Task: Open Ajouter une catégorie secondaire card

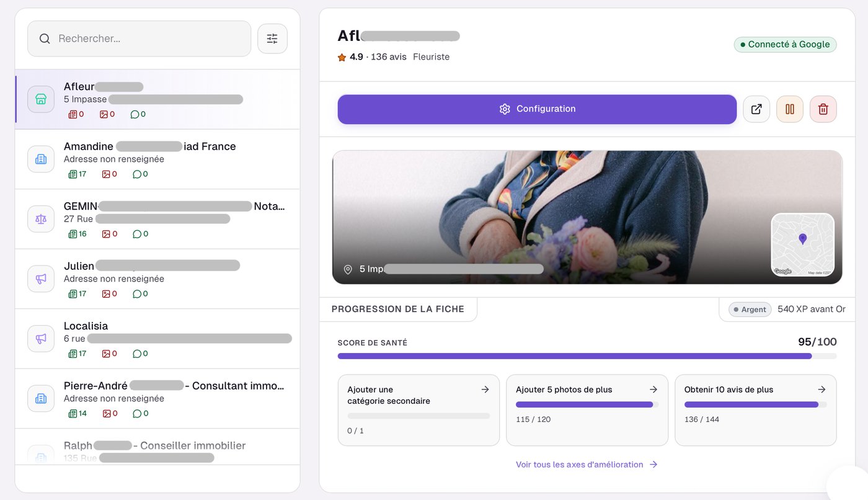Action: pyautogui.click(x=418, y=410)
